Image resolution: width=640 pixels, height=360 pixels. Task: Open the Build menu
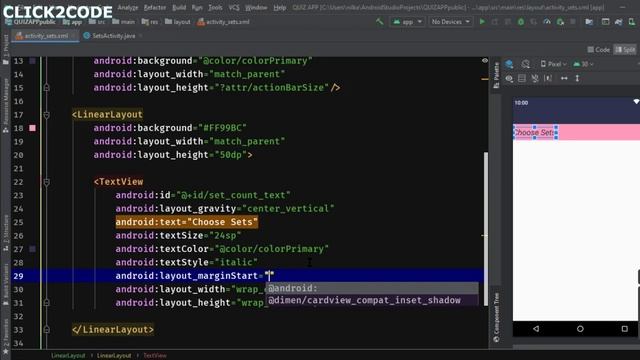tap(179, 7)
